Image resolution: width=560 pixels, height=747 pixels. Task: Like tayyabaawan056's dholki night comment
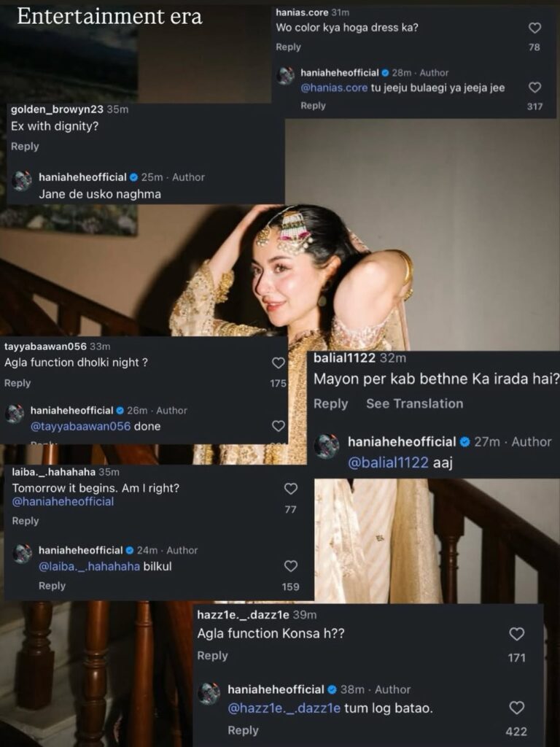(278, 363)
